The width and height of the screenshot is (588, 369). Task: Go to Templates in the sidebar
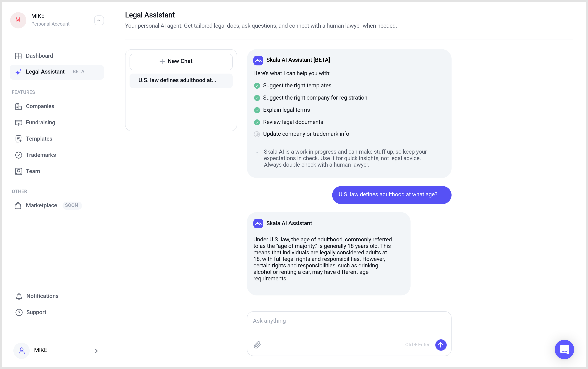pos(39,139)
